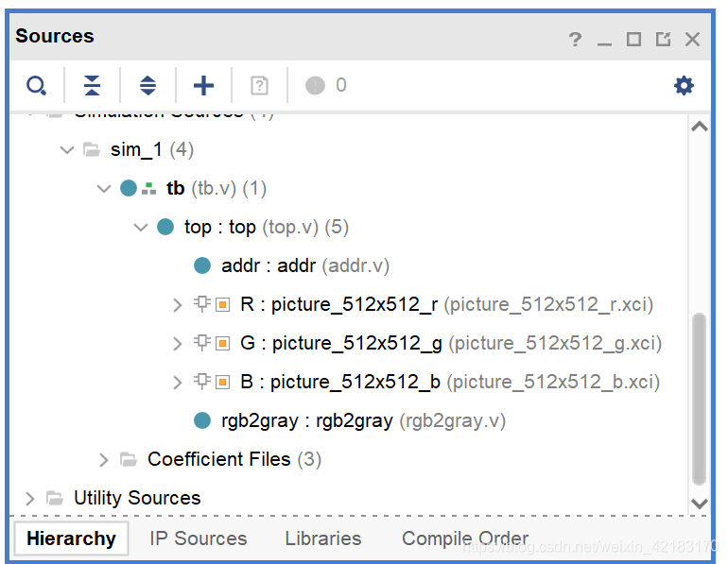The height and width of the screenshot is (564, 728).
Task: Open the Compile Order tab
Action: [465, 538]
